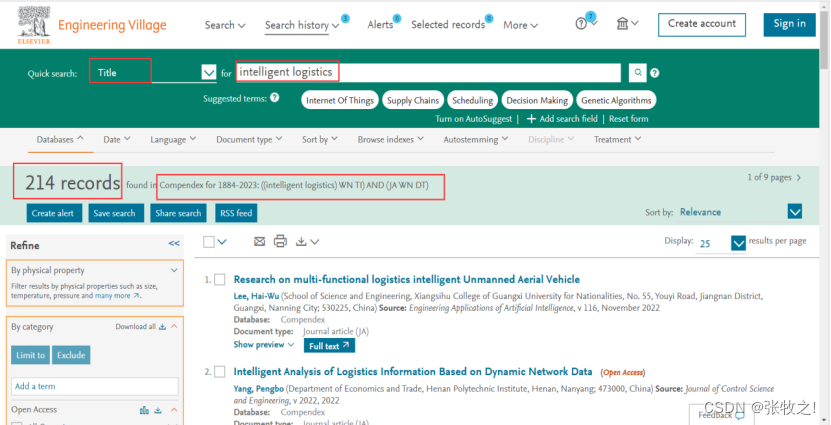Image resolution: width=831 pixels, height=425 pixels.
Task: Click plus icon Add search field
Action: (531, 119)
